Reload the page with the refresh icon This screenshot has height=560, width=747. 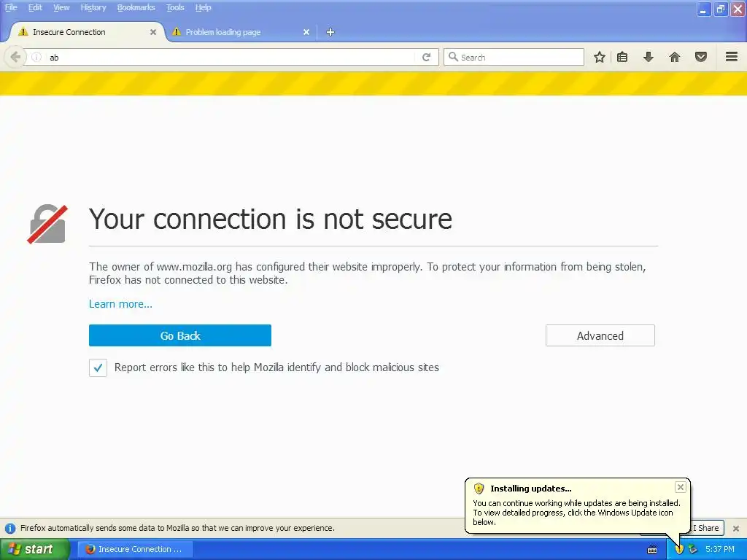pyautogui.click(x=426, y=57)
